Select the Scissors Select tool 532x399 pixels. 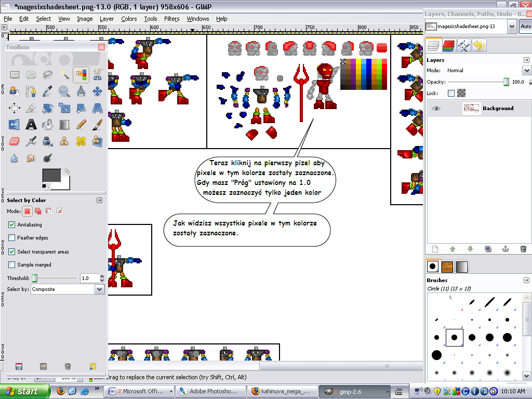97,74
